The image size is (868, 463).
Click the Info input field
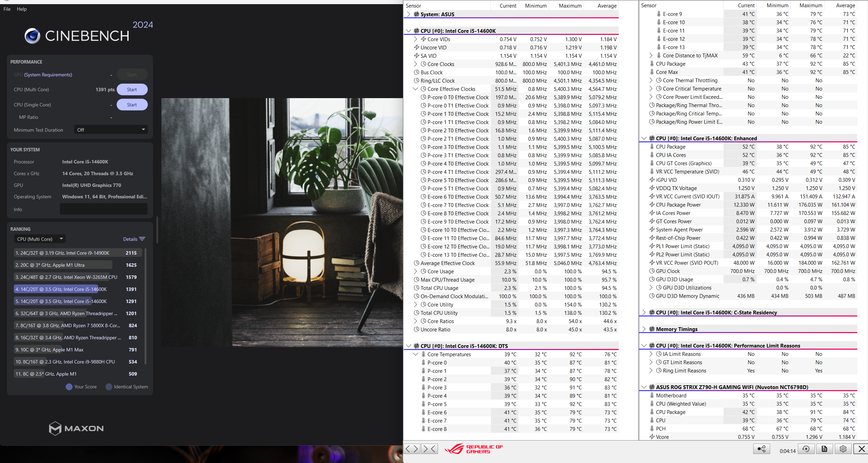(104, 209)
